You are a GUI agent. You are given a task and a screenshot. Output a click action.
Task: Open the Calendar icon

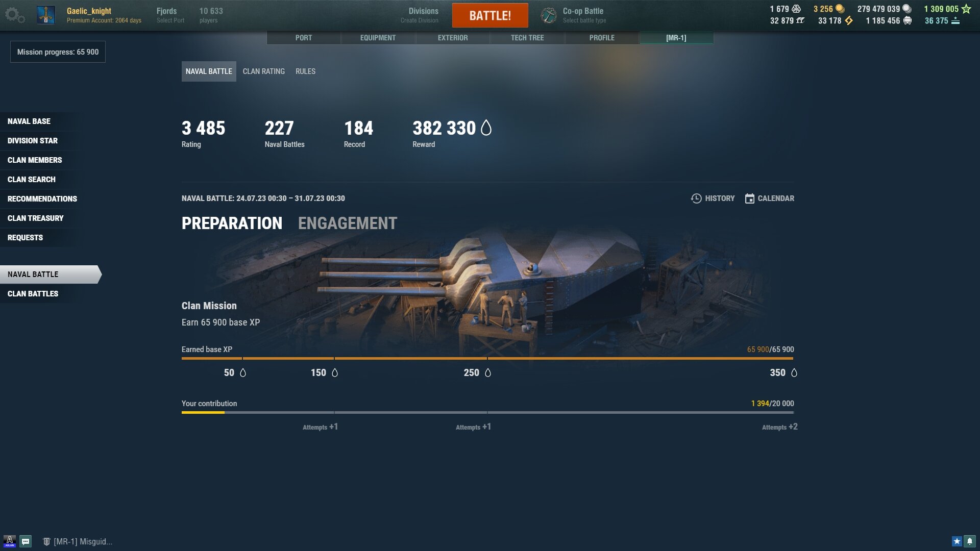point(749,198)
